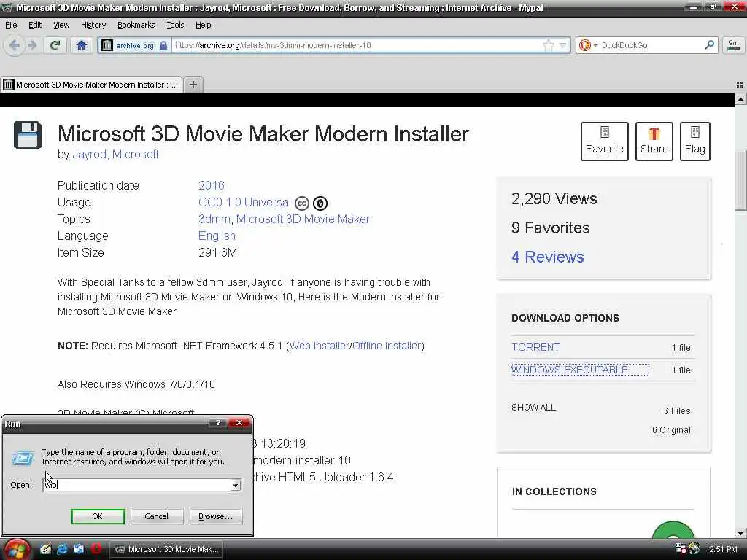The width and height of the screenshot is (747, 560).
Task: Open the 2016 publication date link
Action: [x=211, y=185]
